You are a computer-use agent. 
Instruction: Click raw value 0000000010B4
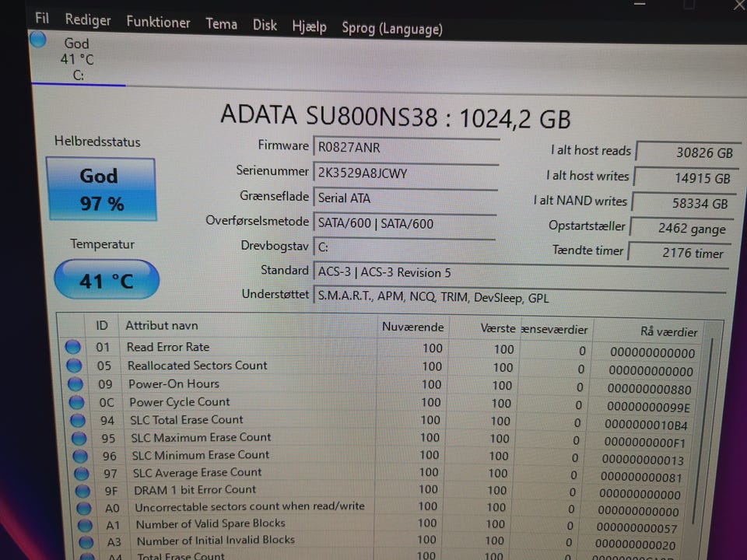tap(646, 425)
